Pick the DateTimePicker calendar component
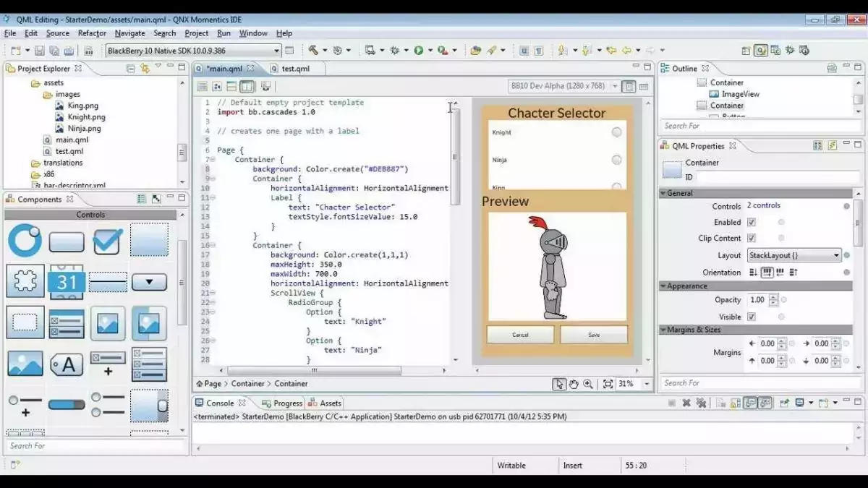This screenshot has width=868, height=488. [67, 282]
